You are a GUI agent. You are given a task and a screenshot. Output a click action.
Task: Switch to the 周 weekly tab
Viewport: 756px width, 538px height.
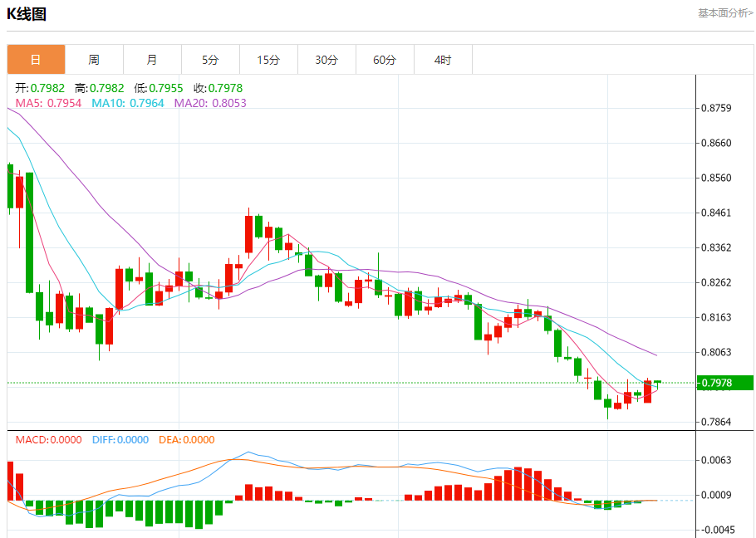(x=94, y=60)
